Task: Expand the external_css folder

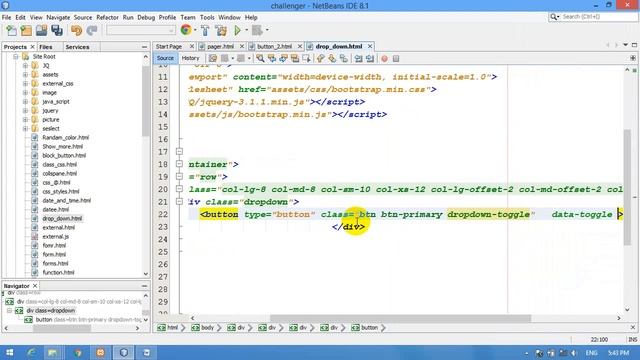Action: coord(25,84)
